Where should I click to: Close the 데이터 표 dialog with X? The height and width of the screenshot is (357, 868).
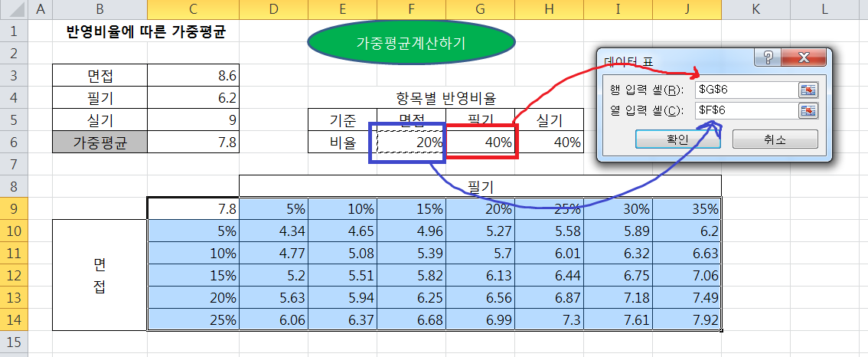803,58
